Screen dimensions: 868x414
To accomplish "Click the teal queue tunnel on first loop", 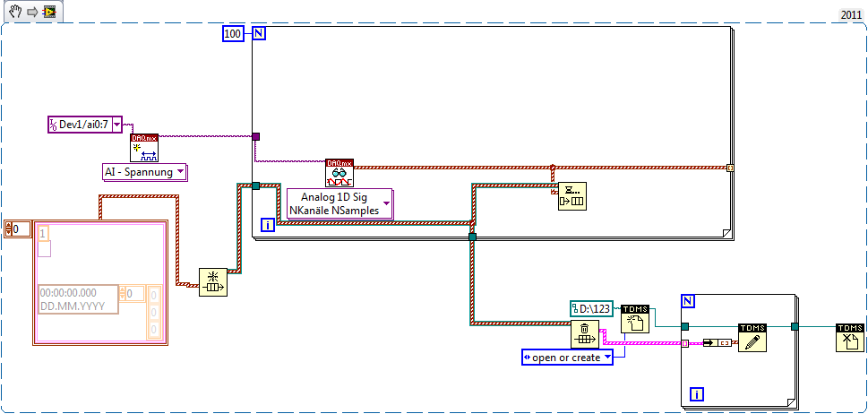I will 256,186.
